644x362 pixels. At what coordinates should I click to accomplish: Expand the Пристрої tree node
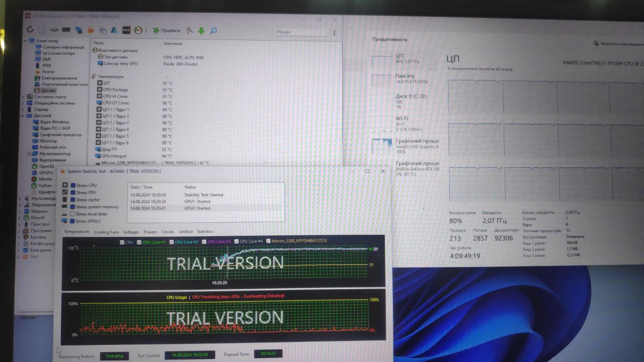coord(20,224)
